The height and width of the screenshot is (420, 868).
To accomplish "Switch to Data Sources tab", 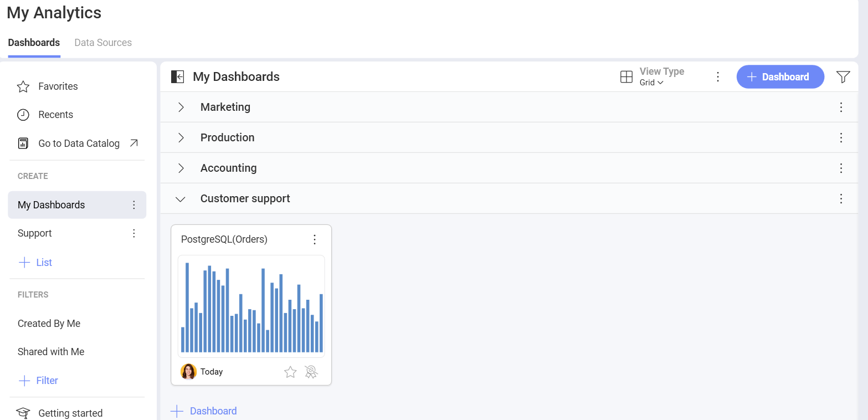I will tap(103, 43).
